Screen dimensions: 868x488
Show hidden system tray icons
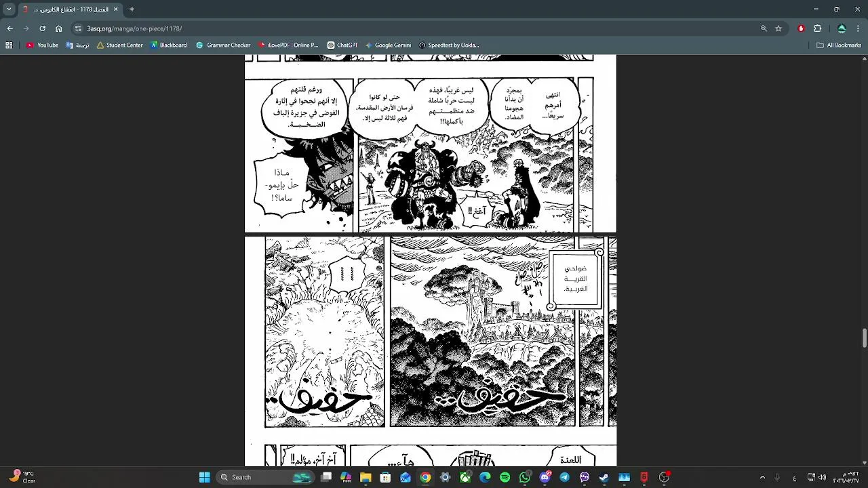pos(762,477)
